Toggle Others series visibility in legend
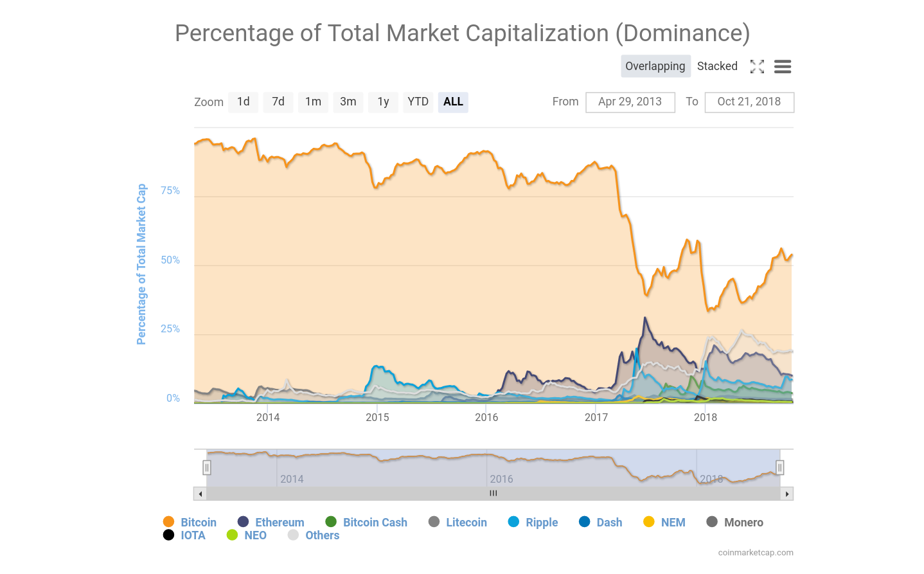924x574 pixels. click(x=321, y=535)
